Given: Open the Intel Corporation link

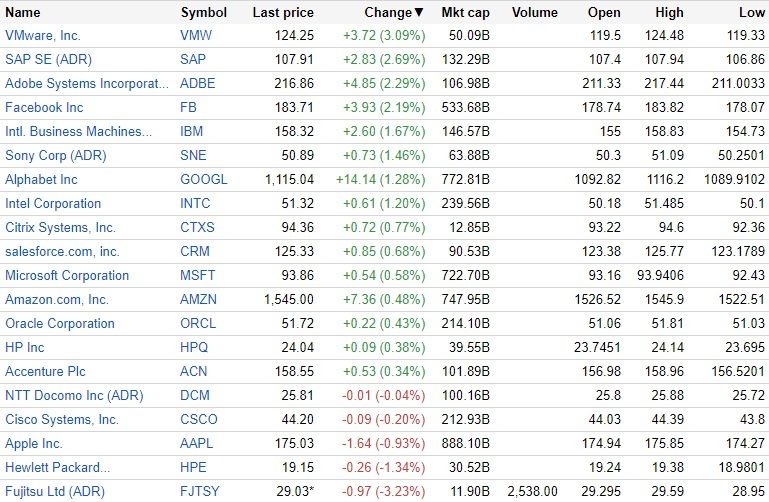Looking at the screenshot, I should coord(53,204).
